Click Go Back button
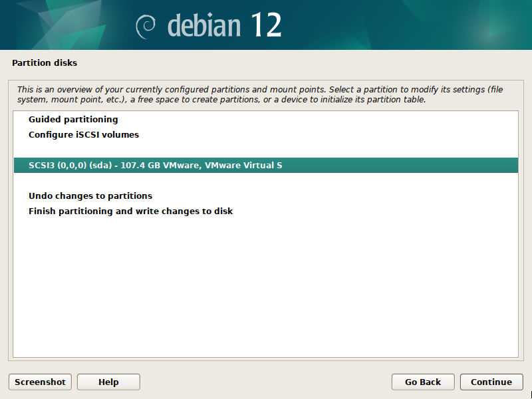This screenshot has height=399, width=532. 423,382
